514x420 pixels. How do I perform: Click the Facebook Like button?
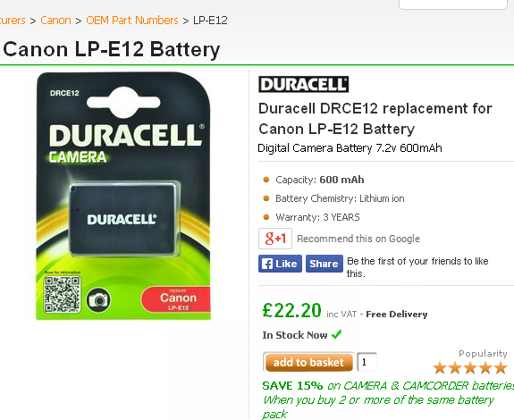point(280,264)
